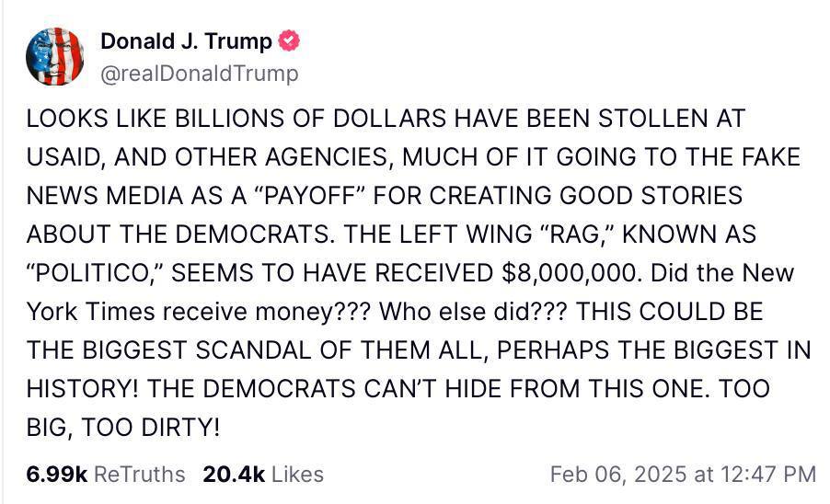View the 20.4k likes count
The height and width of the screenshot is (504, 830).
point(234,475)
